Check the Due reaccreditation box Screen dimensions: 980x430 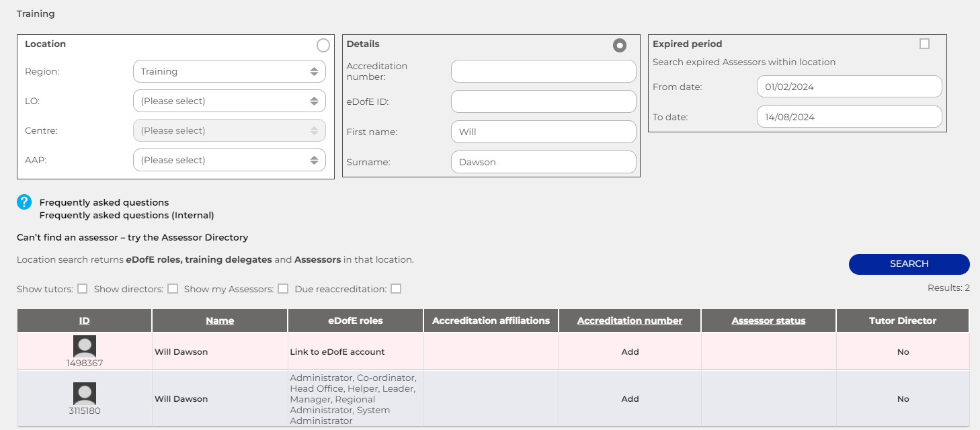[396, 288]
